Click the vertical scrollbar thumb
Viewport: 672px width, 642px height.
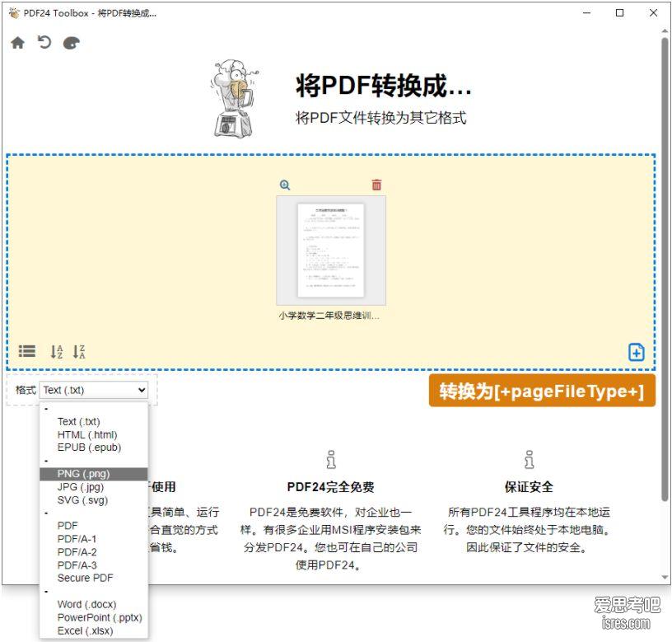click(x=665, y=269)
